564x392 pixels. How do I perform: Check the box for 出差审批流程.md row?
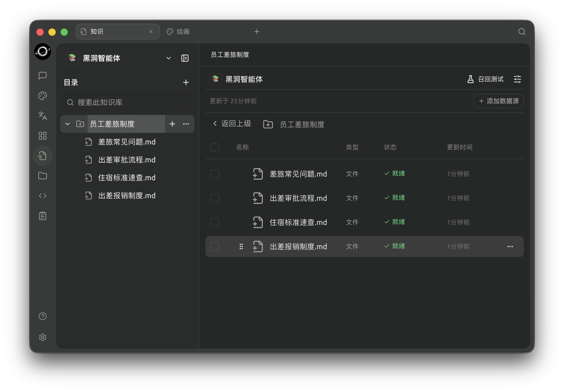[215, 198]
